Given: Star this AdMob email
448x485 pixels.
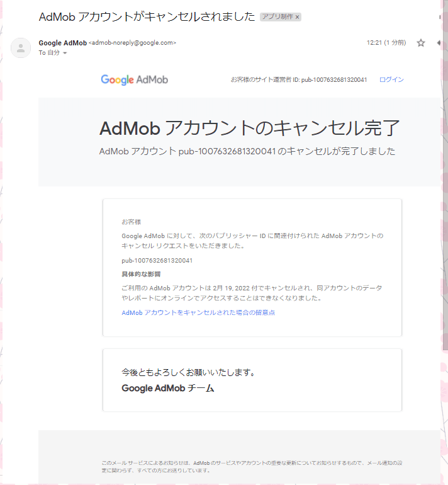Looking at the screenshot, I should (421, 43).
